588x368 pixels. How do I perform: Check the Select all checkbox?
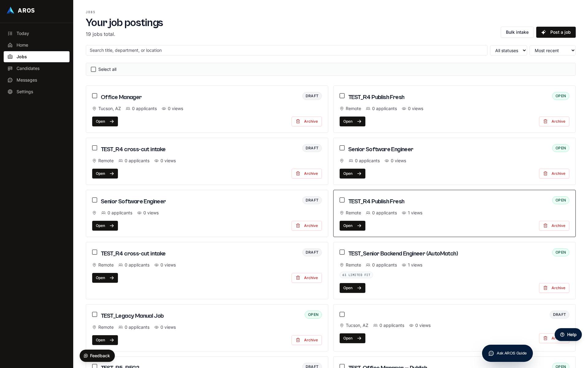click(x=93, y=69)
